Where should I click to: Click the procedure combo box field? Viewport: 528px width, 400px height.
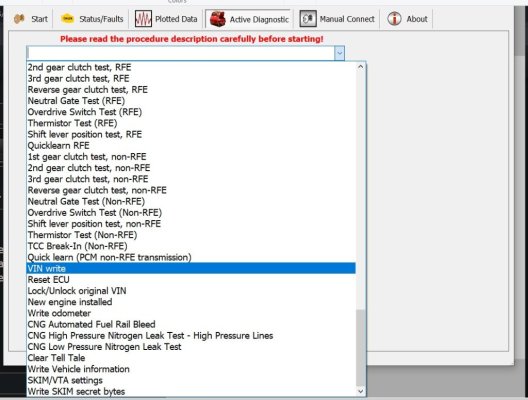[186, 53]
